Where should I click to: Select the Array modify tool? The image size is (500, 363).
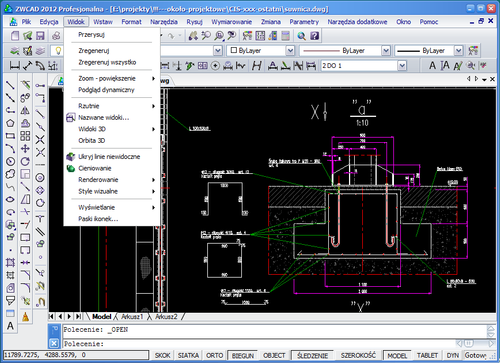[25, 136]
